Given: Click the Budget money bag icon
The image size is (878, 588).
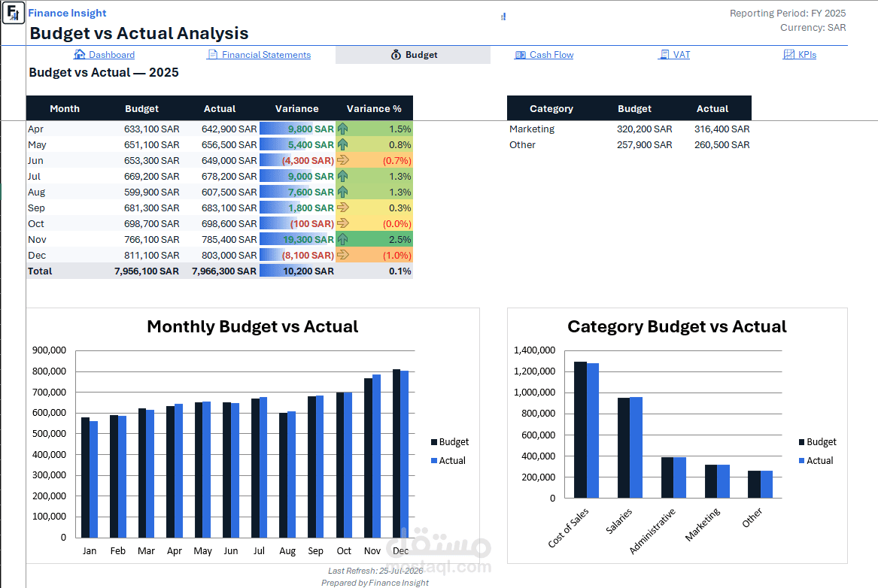Looking at the screenshot, I should (396, 54).
